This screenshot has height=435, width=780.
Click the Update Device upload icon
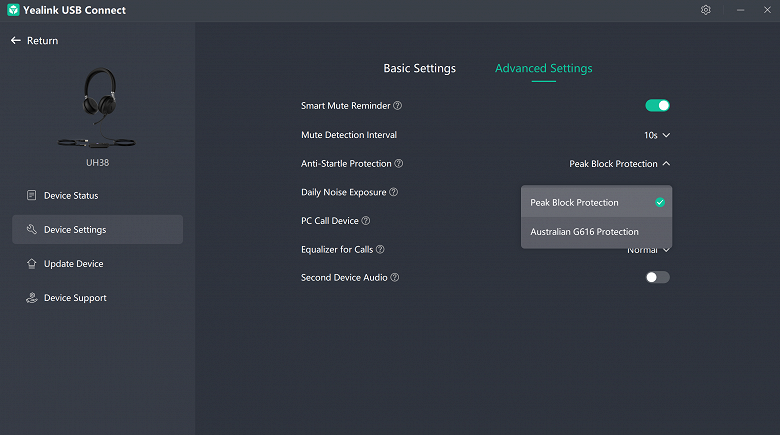point(31,264)
